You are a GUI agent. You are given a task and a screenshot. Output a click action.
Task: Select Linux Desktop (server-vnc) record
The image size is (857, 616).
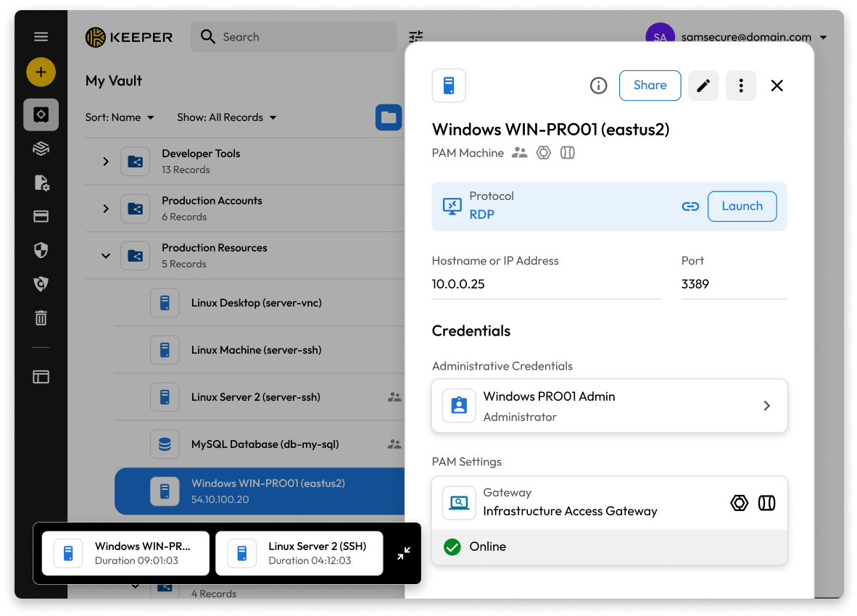pyautogui.click(x=256, y=303)
